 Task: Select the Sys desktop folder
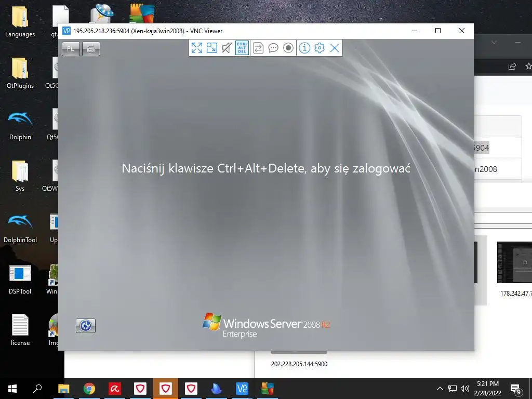pyautogui.click(x=20, y=176)
